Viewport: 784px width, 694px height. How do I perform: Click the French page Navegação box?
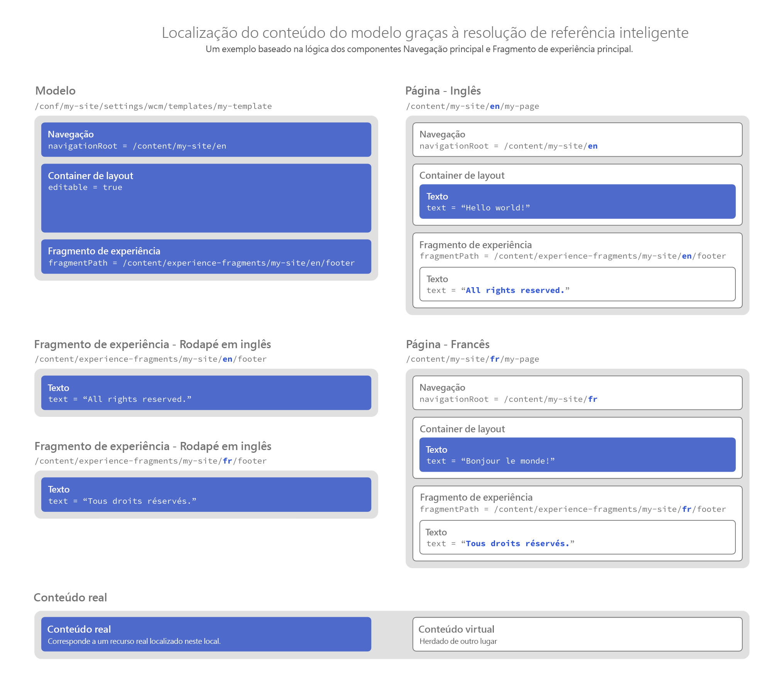[577, 393]
